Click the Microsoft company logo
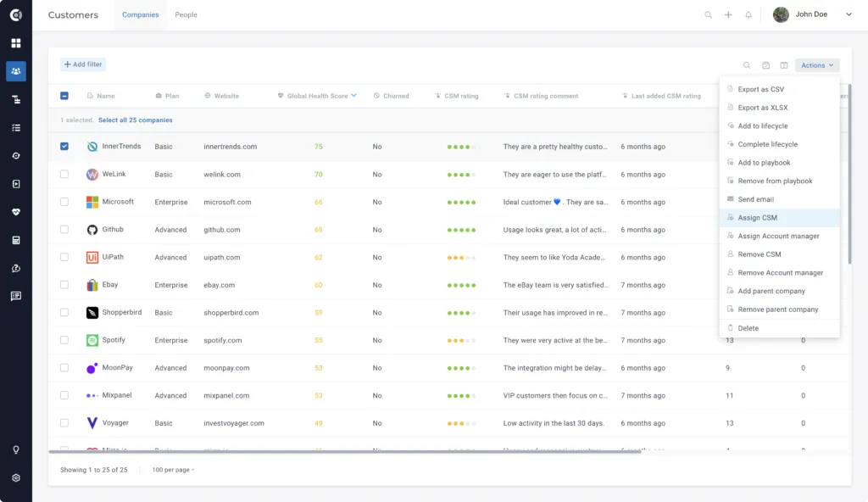The height and width of the screenshot is (502, 868). coord(92,202)
